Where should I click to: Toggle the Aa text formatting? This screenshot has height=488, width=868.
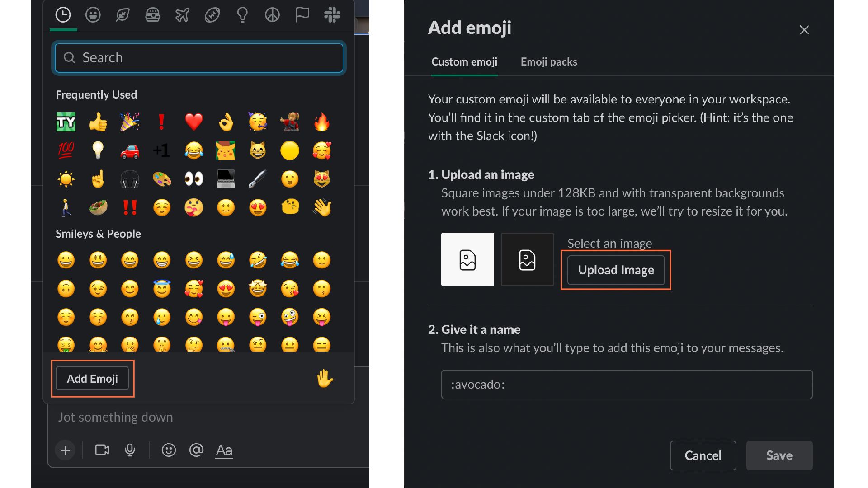[224, 450]
